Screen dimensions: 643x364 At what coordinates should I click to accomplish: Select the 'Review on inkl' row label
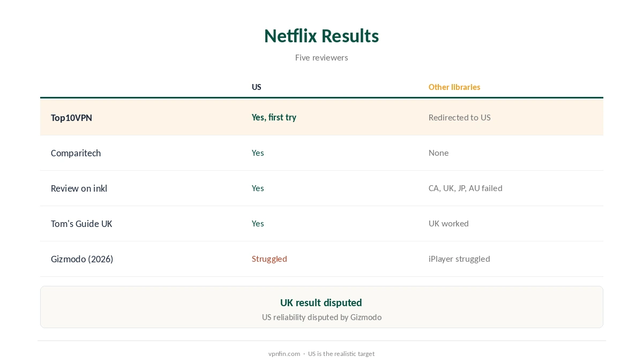79,188
